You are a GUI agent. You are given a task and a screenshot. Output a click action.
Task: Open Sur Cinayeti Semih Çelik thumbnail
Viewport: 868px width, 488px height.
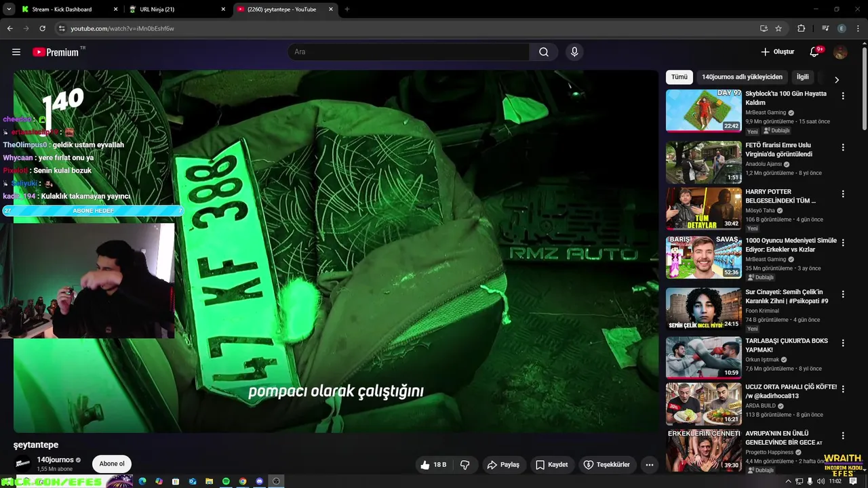(x=703, y=309)
